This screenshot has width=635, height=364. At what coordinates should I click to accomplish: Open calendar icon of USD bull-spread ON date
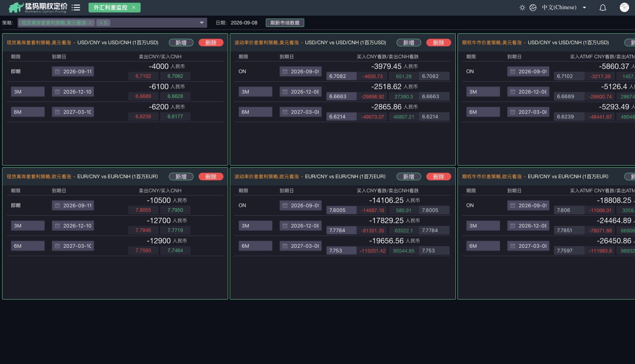[x=513, y=72]
